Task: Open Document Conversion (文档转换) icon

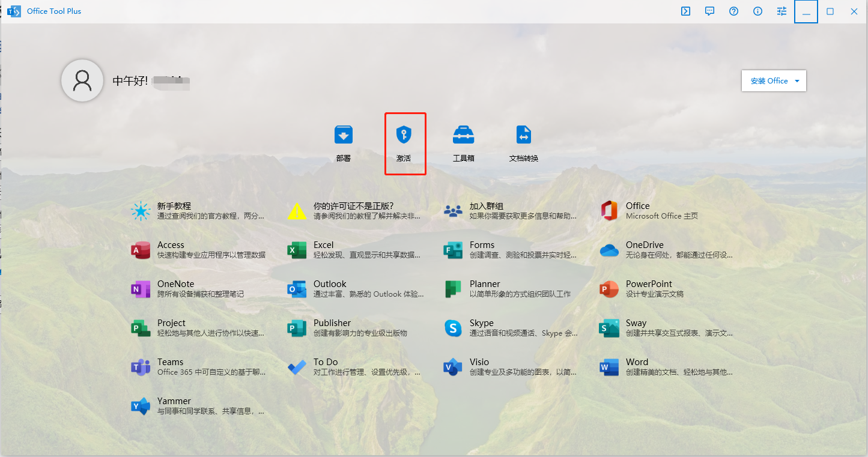Action: [524, 135]
